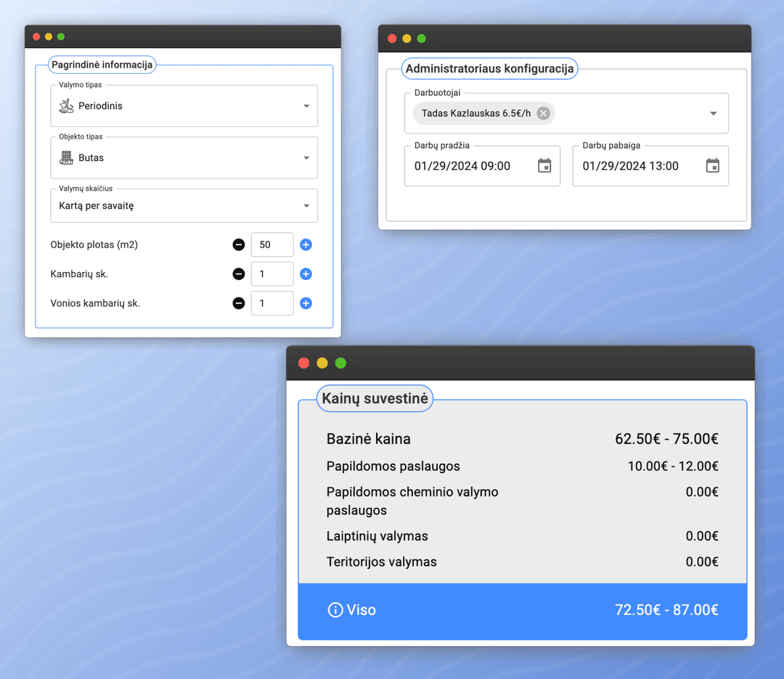784x679 pixels.
Task: Click the Objekto plotas input field
Action: [x=271, y=245]
